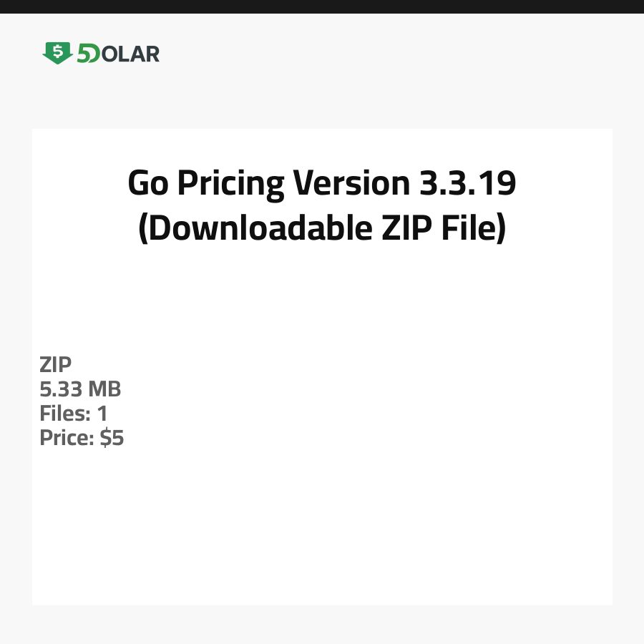Click the Files: 1 text
Viewport: 644px width, 644px height.
coord(74,414)
